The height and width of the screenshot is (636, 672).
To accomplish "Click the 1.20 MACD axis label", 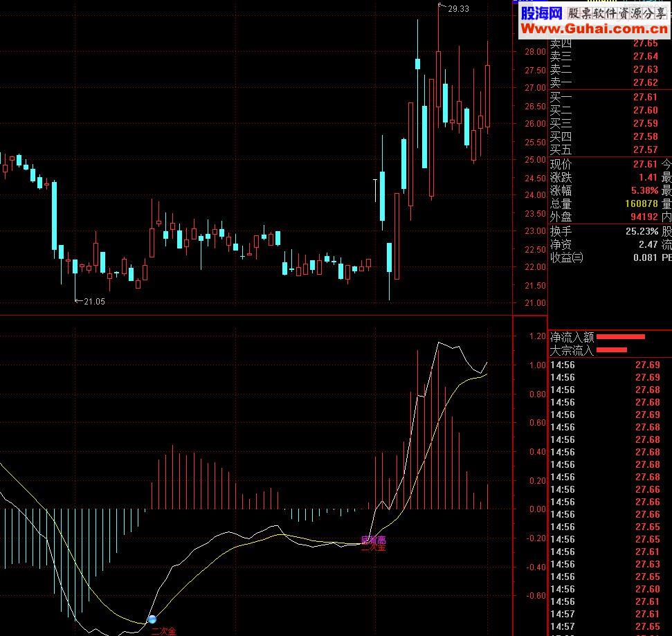I will pos(538,336).
